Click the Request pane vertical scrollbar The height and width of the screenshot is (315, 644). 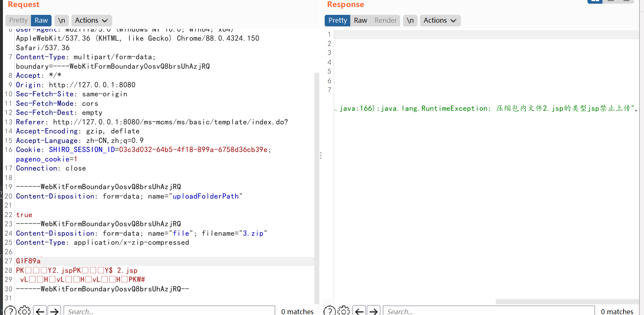click(x=317, y=188)
